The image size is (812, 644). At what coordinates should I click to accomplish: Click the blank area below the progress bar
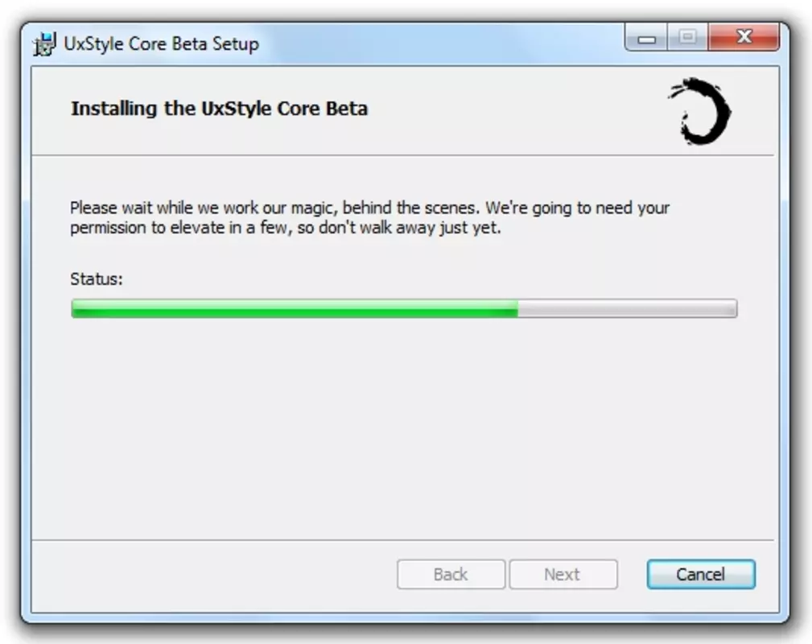tap(404, 425)
